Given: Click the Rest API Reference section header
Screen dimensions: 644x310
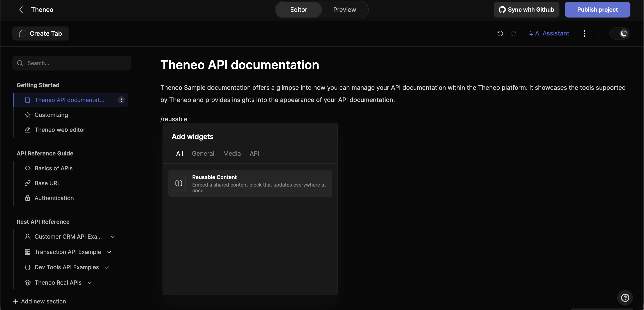Looking at the screenshot, I should [43, 222].
